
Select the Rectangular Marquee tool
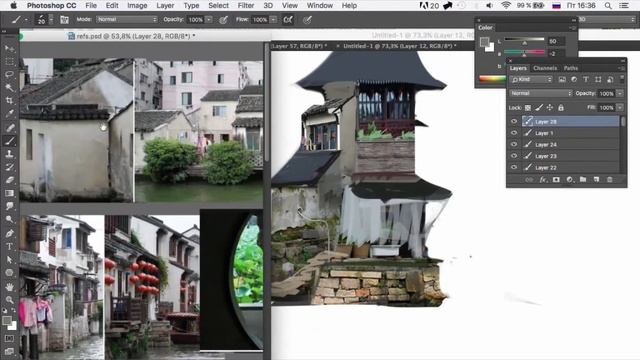[x=9, y=62]
